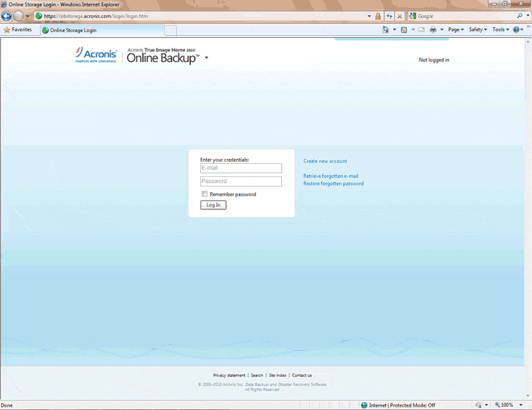Click the browser Back arrow button
532x410 pixels.
tap(7, 16)
